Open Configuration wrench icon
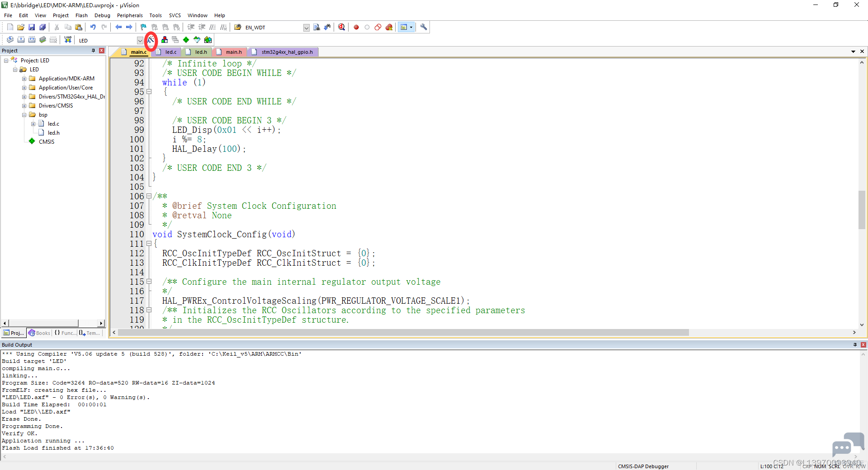Image resolution: width=868 pixels, height=470 pixels. pos(424,27)
